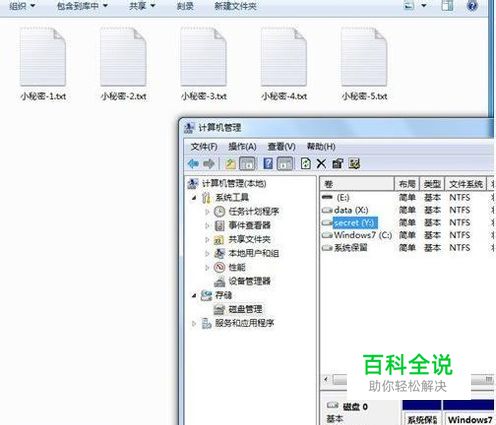Screen dimensions: 496x425
Task: Click the Up one level folder icon
Action: (x=231, y=164)
